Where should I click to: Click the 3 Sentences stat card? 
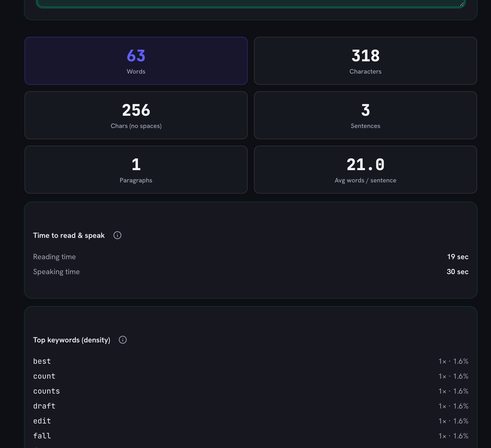tap(366, 115)
